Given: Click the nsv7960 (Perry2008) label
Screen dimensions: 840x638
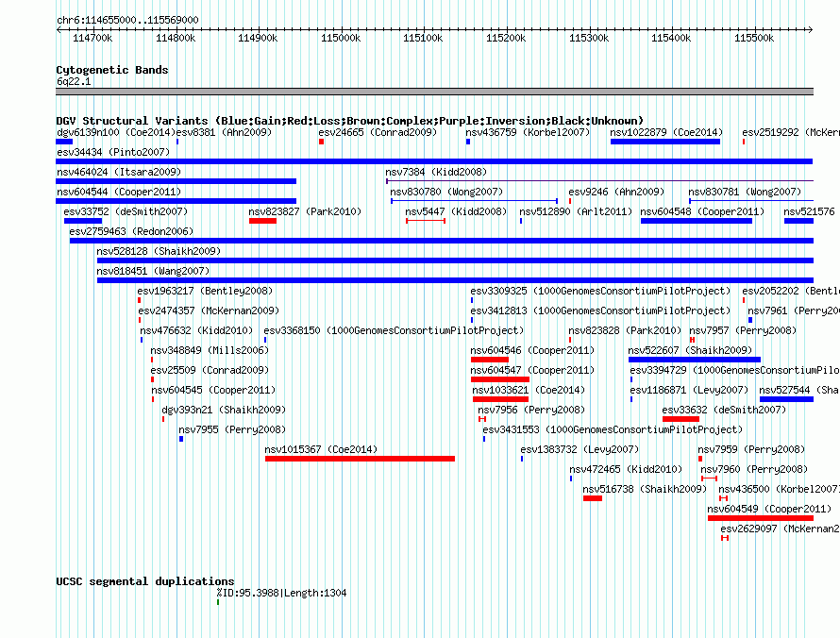Looking at the screenshot, I should click(754, 469).
